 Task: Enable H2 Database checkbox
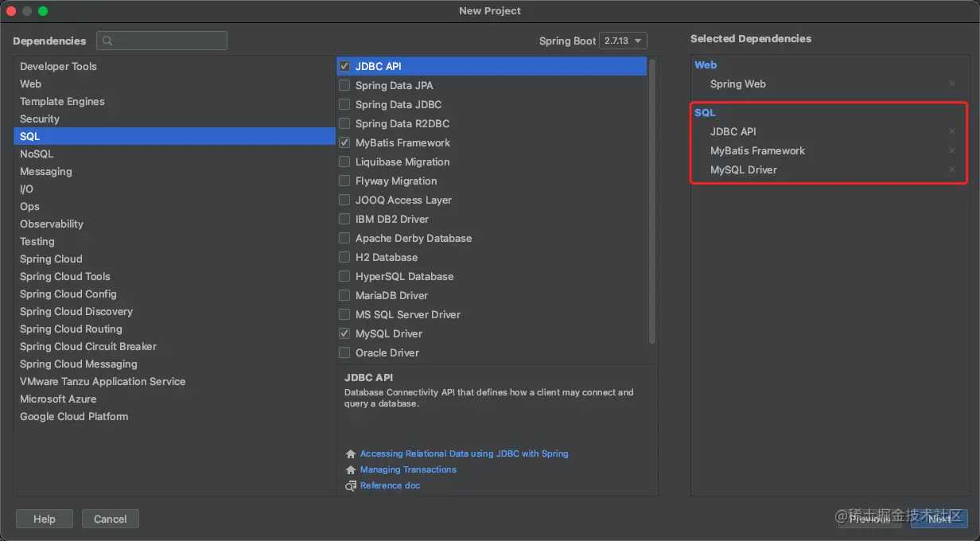point(344,257)
